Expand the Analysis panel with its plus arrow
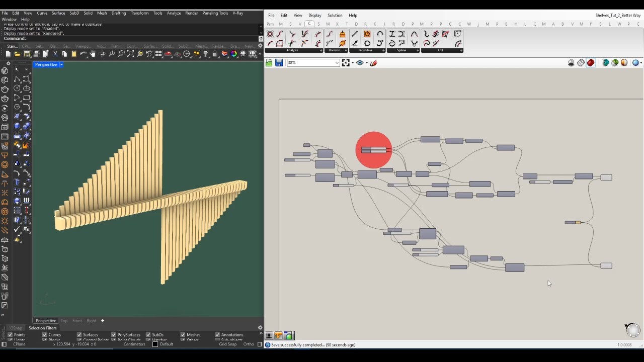This screenshot has width=644, height=362. click(x=320, y=50)
